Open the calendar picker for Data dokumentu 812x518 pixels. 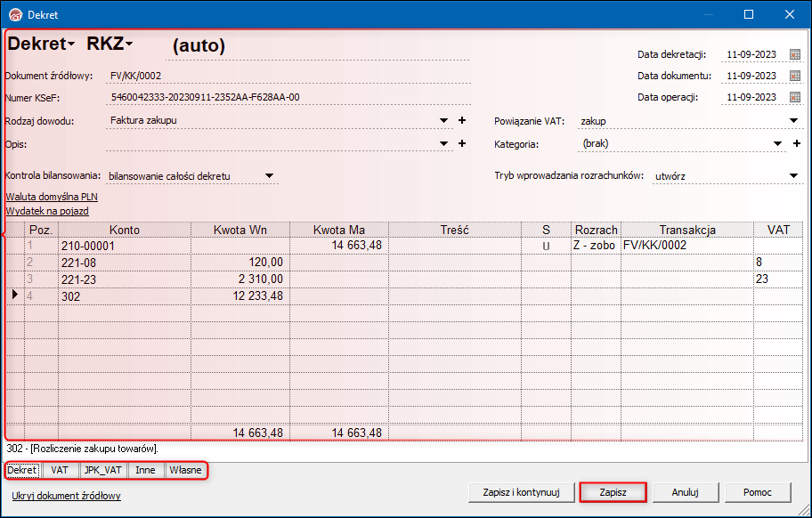(x=795, y=76)
